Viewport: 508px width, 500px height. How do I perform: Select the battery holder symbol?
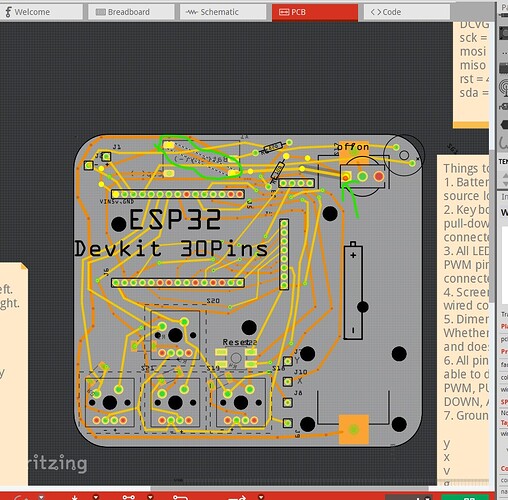[353, 291]
